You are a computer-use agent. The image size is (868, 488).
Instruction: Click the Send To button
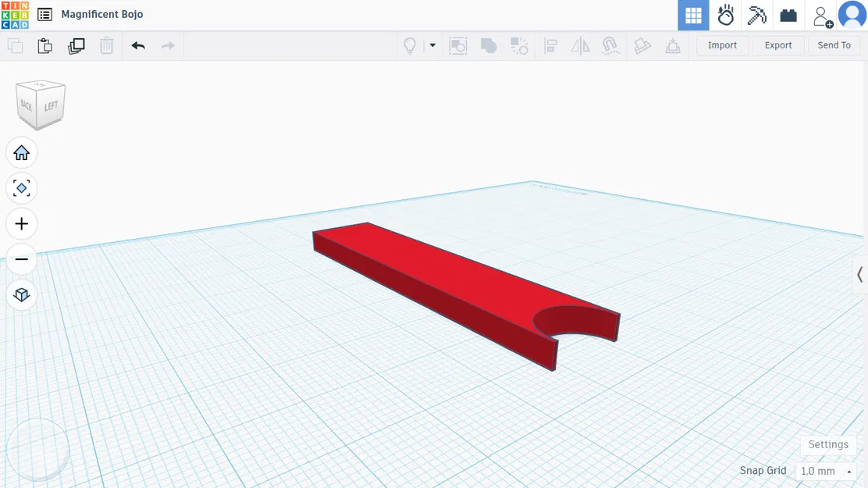click(834, 45)
